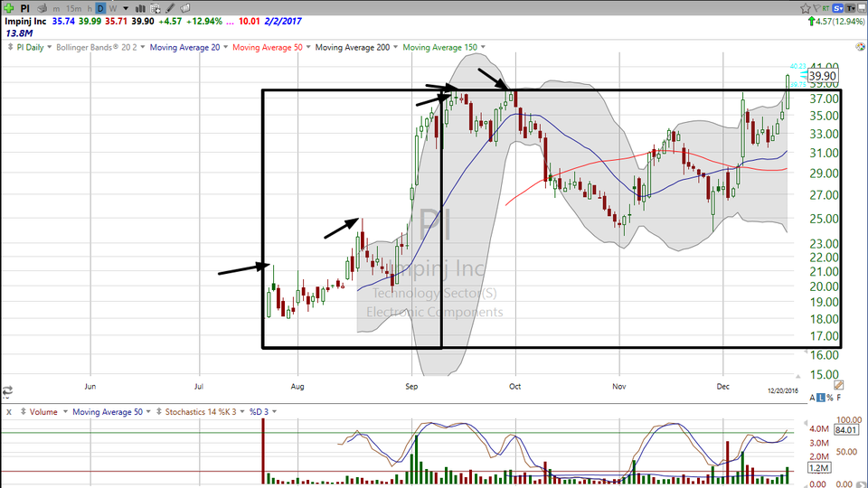Click the earnings date 2/2/2017
This screenshot has width=868, height=488.
(x=283, y=21)
